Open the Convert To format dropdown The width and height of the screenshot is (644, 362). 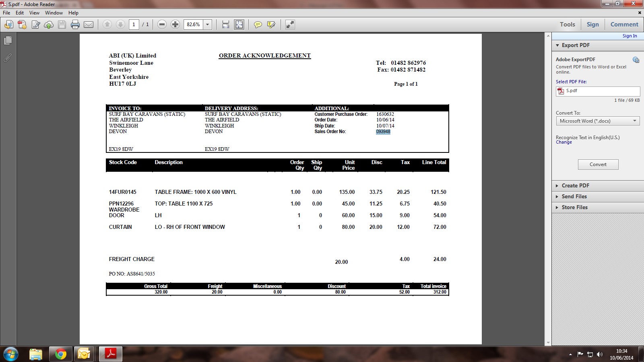(598, 121)
